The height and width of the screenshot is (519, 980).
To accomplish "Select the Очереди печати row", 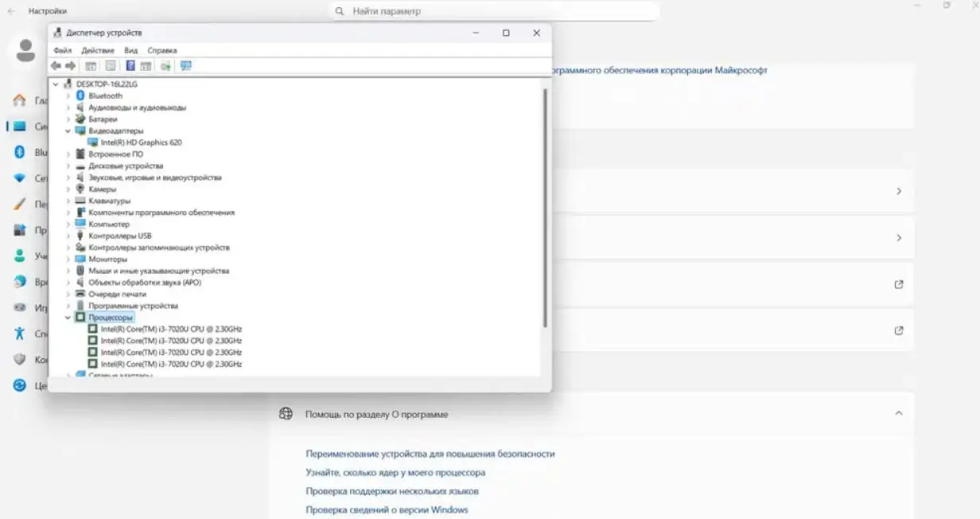I will (x=117, y=294).
